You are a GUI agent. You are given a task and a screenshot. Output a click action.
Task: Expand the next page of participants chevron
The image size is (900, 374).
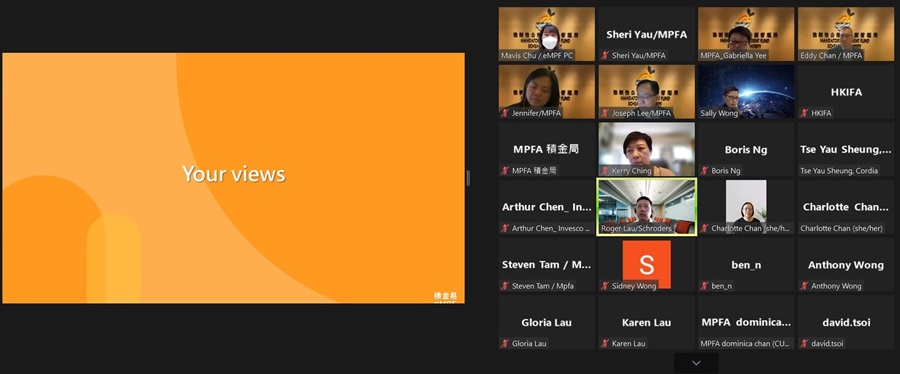pos(696,363)
